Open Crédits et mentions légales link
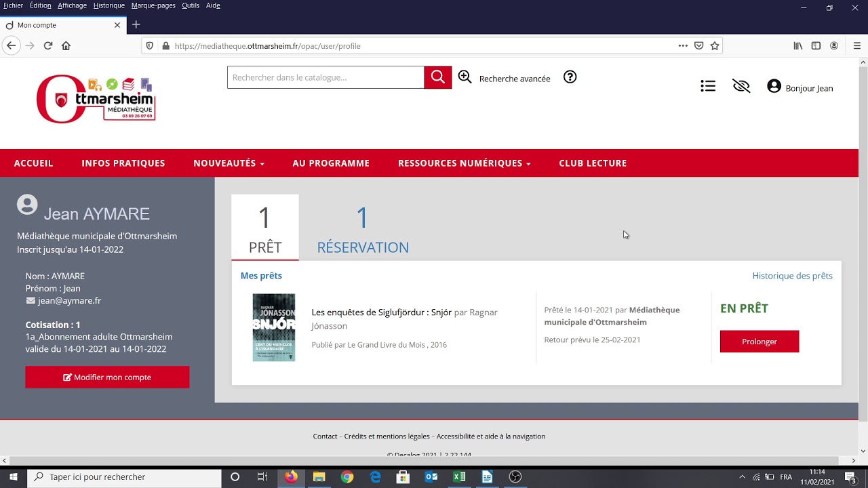Screen dimensions: 868x488 (x=387, y=436)
